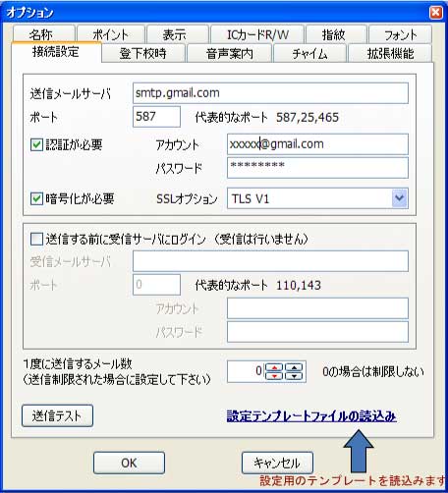Click the port field showing 587
The height and width of the screenshot is (493, 448).
[156, 117]
